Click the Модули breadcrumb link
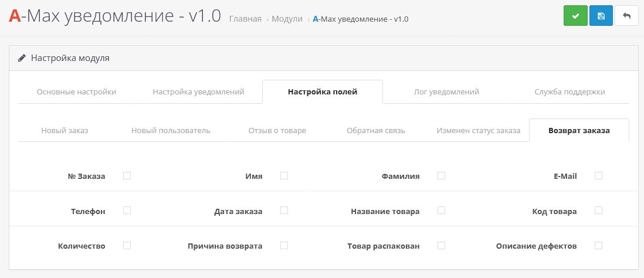Screen dimensions: 644x278 point(287,19)
